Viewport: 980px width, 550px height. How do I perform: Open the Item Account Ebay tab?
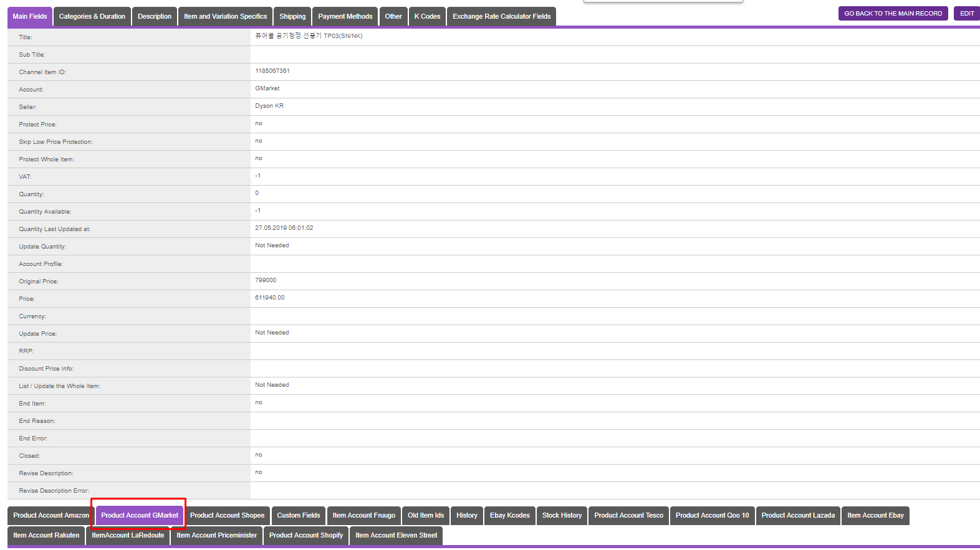click(875, 516)
